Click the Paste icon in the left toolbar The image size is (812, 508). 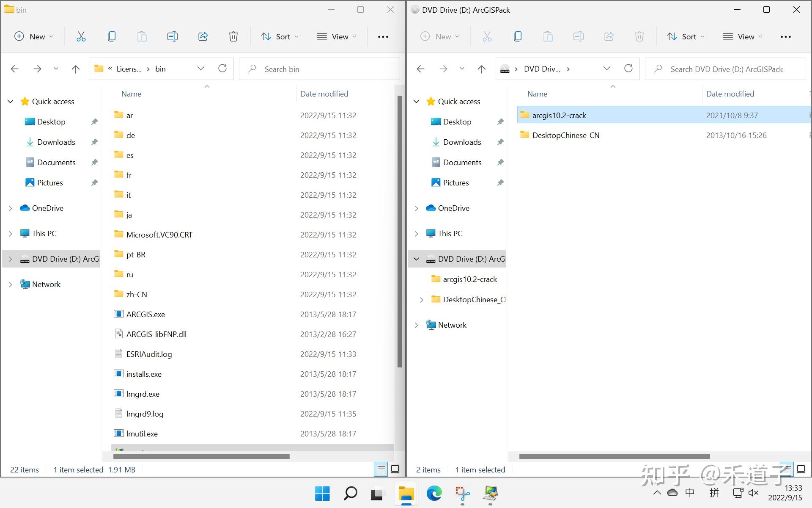(142, 36)
